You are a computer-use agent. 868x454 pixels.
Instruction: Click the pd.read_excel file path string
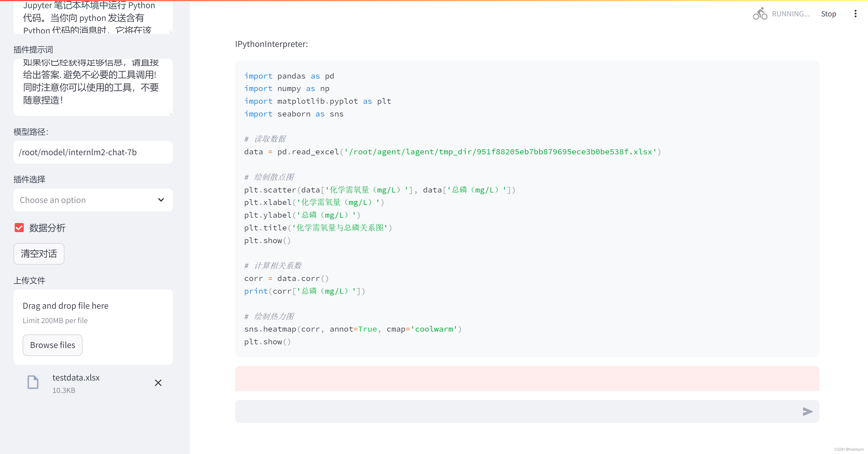pyautogui.click(x=500, y=152)
